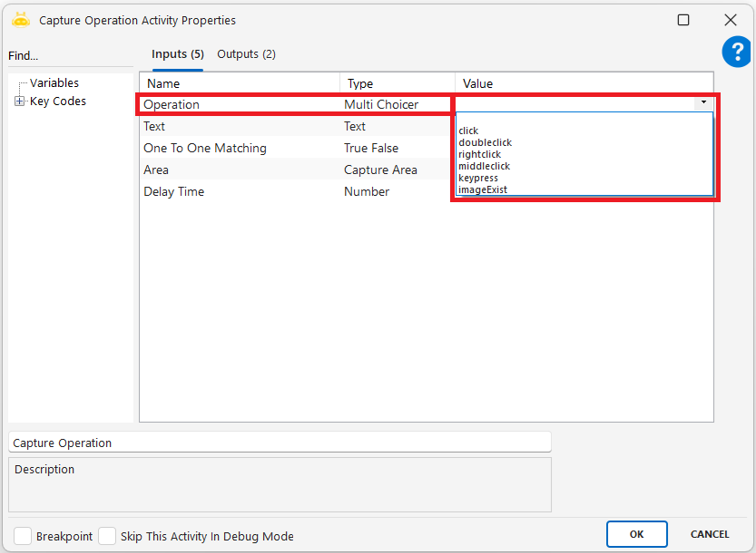Close the Capture Operation properties dialog
Image resolution: width=756 pixels, height=553 pixels.
pyautogui.click(x=730, y=20)
